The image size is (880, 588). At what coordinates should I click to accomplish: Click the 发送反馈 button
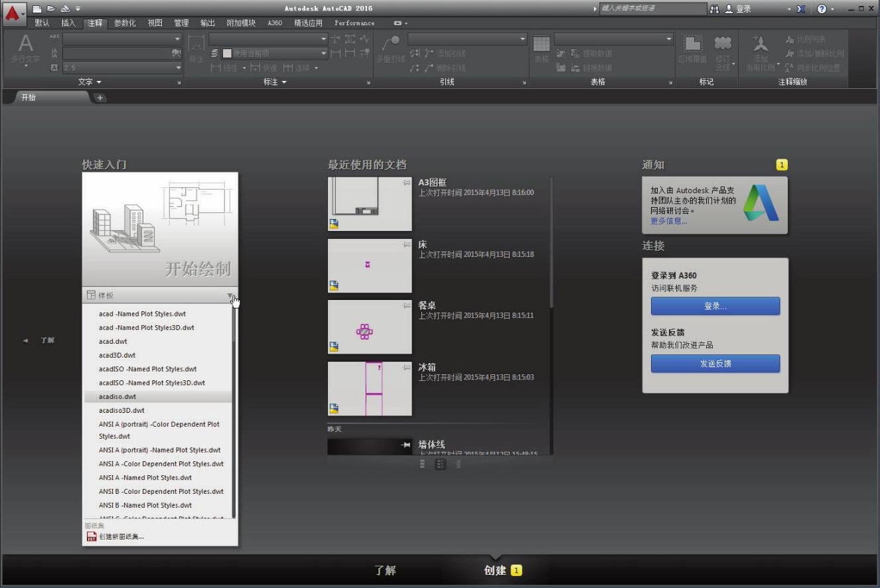[715, 364]
